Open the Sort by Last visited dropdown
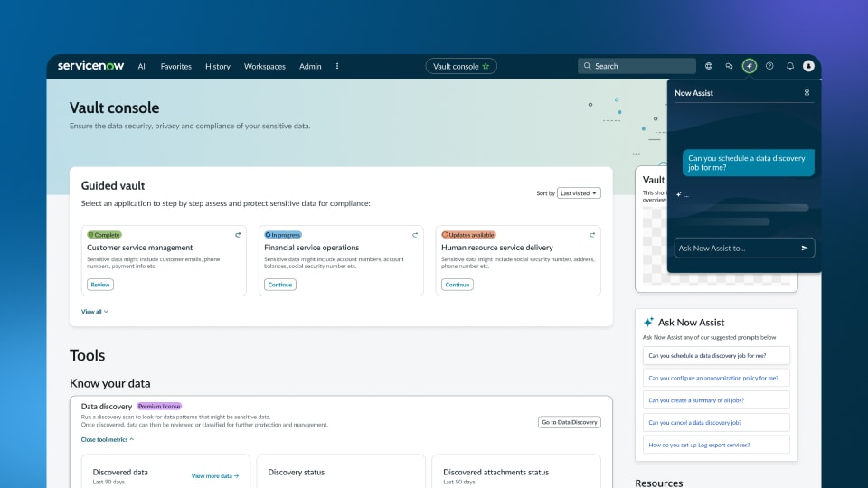The width and height of the screenshot is (868, 488). (579, 193)
